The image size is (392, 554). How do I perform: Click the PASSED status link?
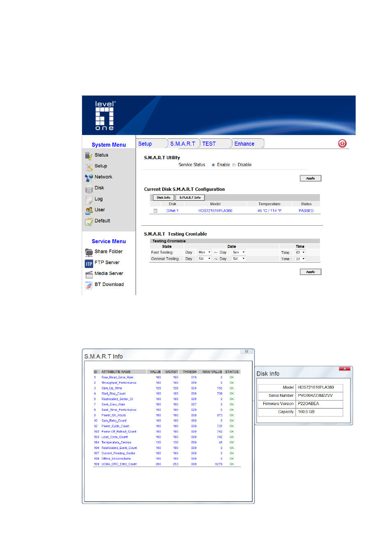tap(306, 211)
